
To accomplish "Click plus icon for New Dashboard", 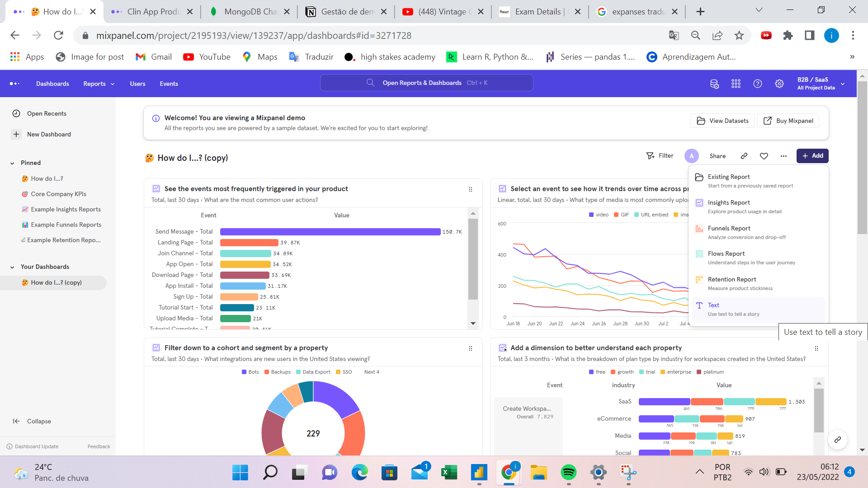I will click(x=16, y=134).
